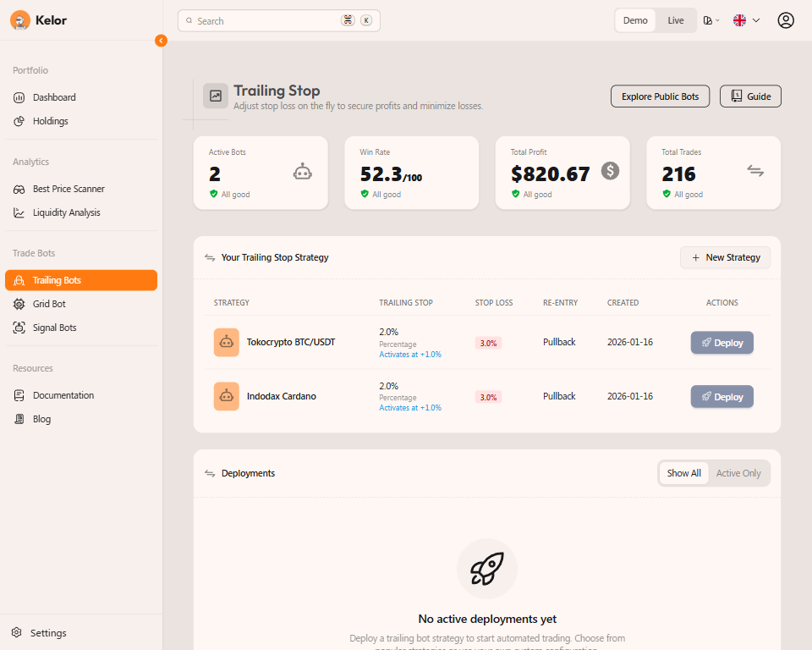Image resolution: width=812 pixels, height=650 pixels.
Task: Show All deployments filter
Action: pos(683,473)
